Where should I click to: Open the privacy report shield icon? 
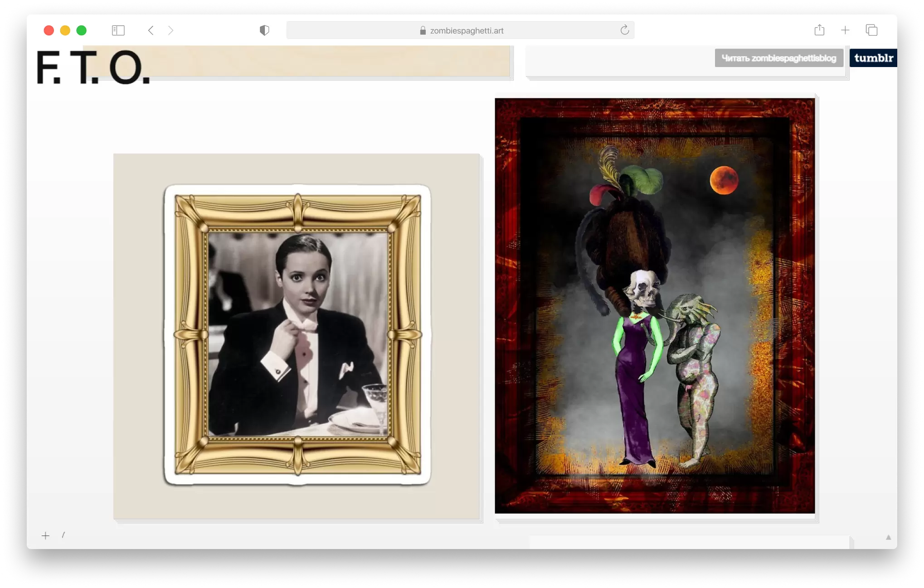tap(264, 30)
